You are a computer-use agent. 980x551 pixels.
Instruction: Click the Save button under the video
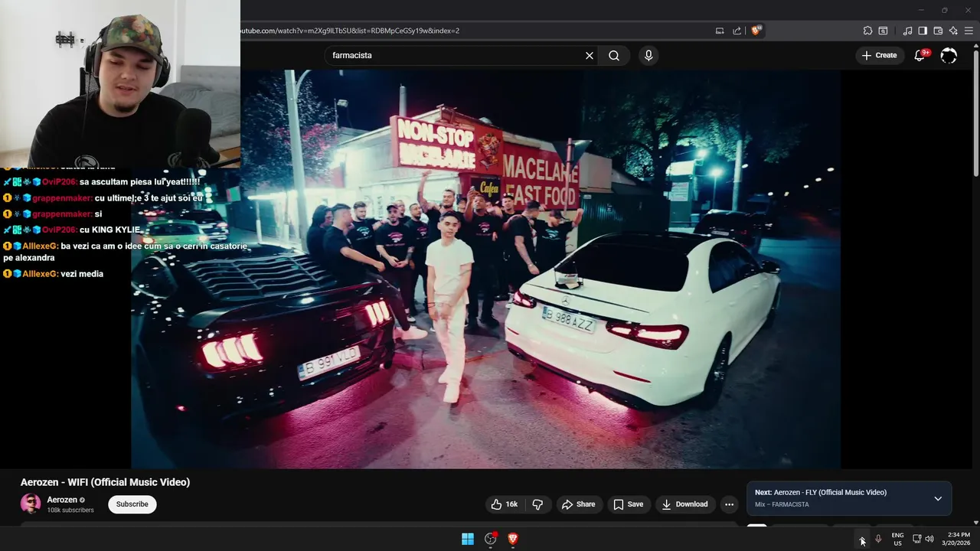point(628,504)
